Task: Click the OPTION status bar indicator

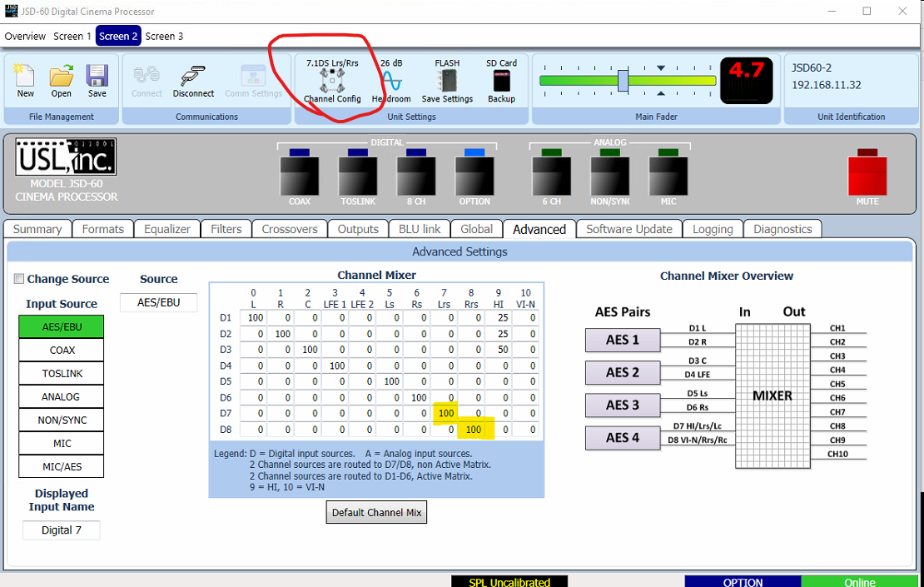Action: point(743,582)
